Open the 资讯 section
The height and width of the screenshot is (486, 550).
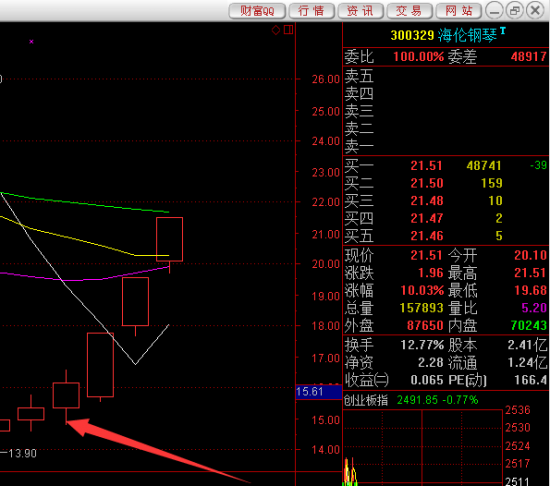pyautogui.click(x=360, y=11)
